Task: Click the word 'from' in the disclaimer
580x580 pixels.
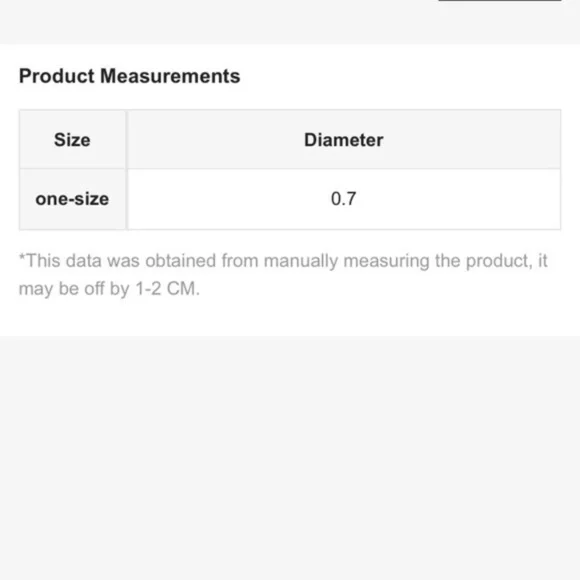Action: [x=240, y=261]
